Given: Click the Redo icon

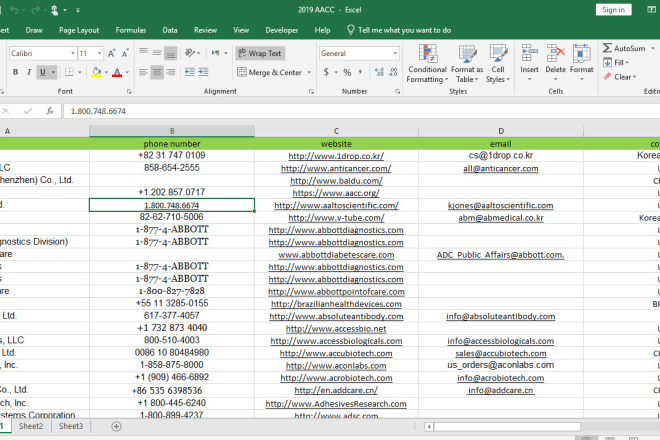Looking at the screenshot, I should pos(36,10).
